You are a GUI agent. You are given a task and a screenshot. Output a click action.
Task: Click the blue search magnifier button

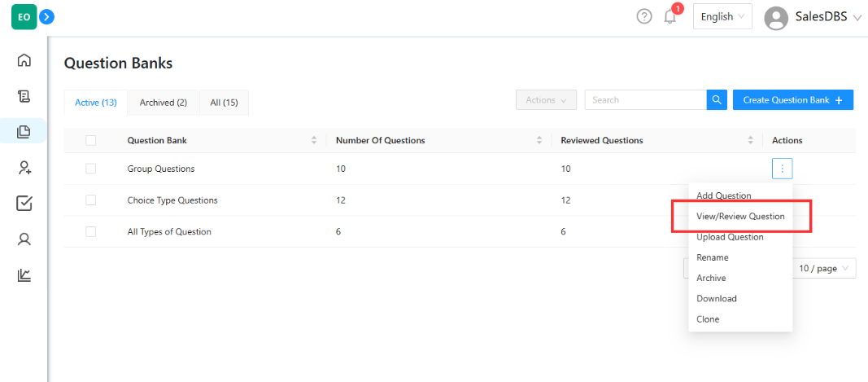717,100
